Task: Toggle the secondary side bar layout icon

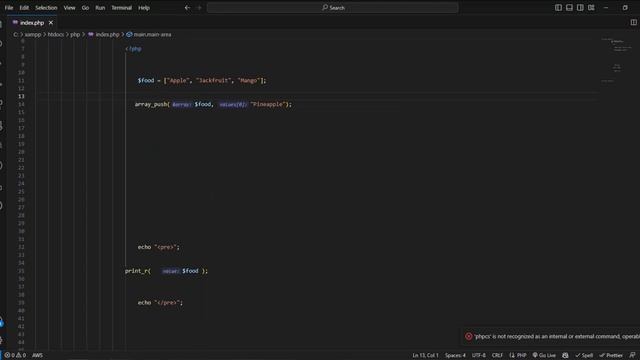Action: click(580, 7)
